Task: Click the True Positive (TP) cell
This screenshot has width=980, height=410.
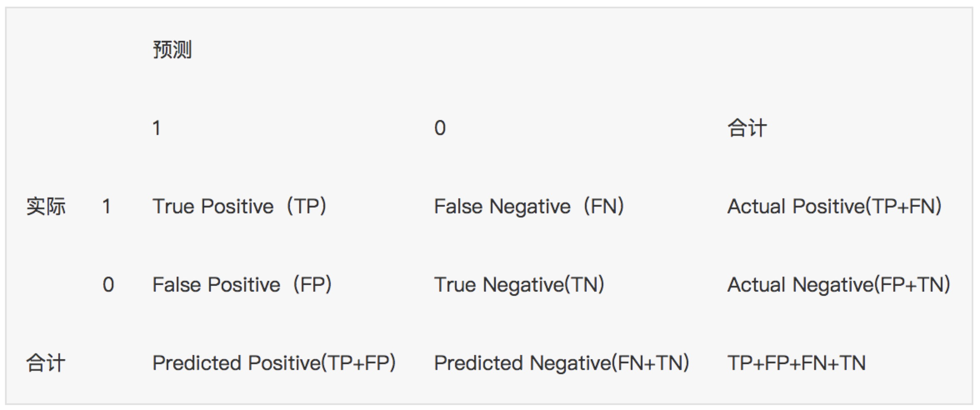Action: [240, 206]
